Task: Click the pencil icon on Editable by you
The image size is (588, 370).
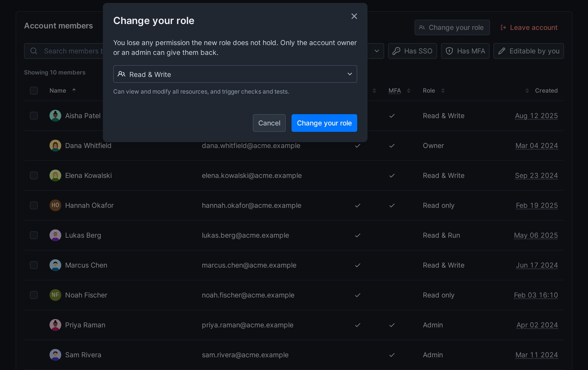Action: coord(502,51)
